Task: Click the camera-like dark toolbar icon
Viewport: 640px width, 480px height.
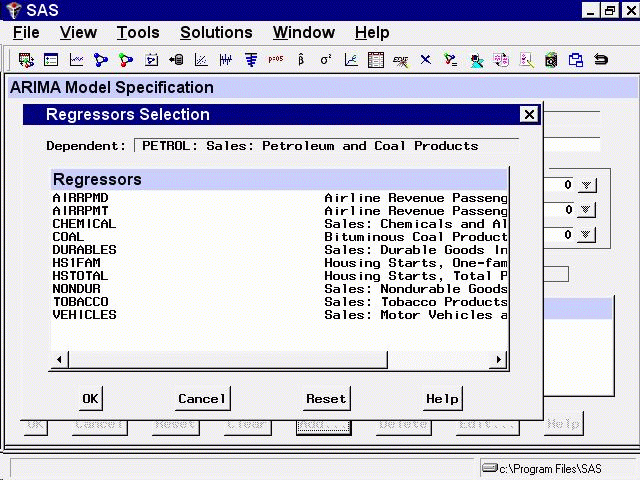Action: (551, 60)
